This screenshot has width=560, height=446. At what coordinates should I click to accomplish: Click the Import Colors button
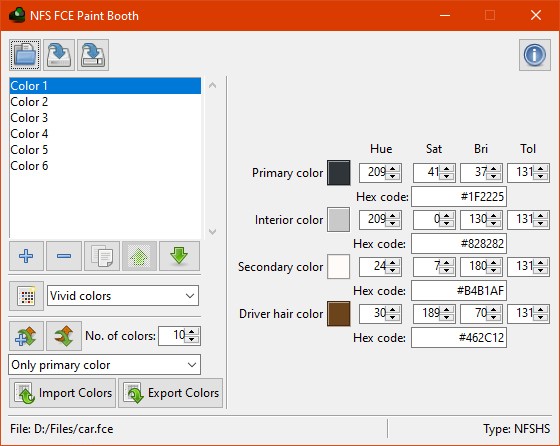63,393
